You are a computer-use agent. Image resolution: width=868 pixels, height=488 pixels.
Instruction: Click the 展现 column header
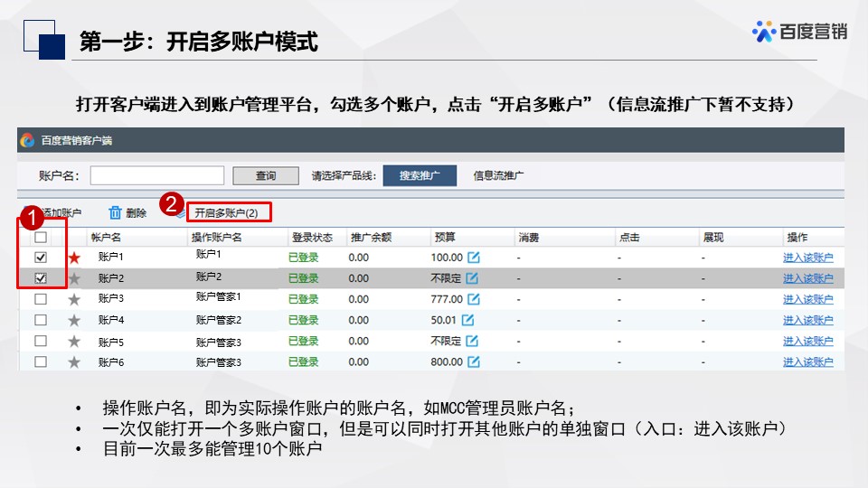[713, 238]
